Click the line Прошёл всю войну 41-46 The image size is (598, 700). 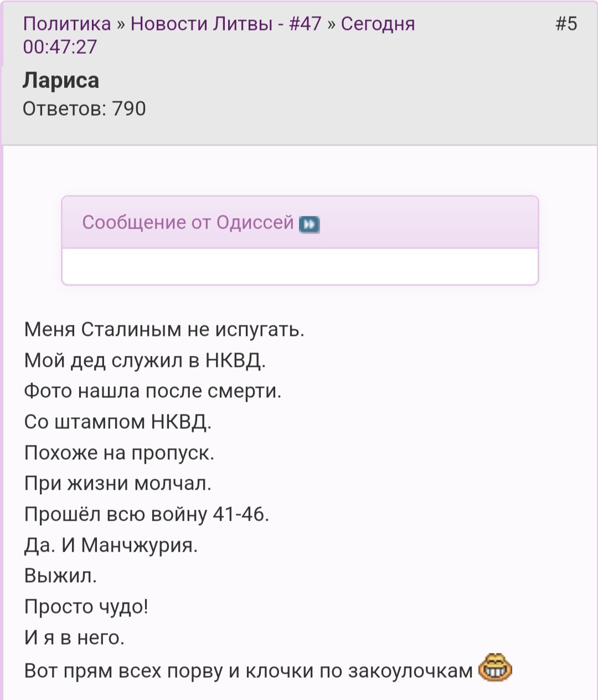click(x=147, y=515)
